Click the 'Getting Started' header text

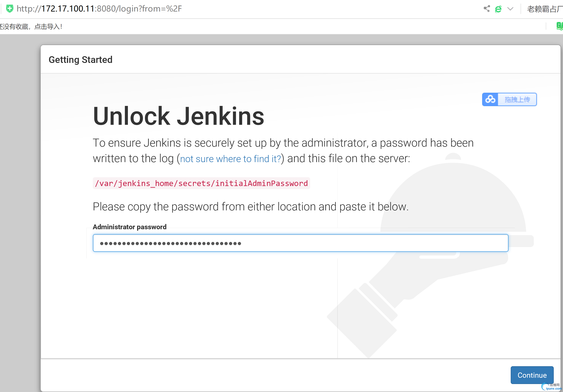[x=80, y=60]
